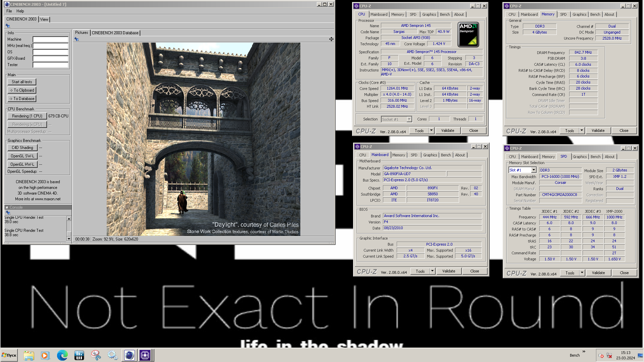
Task: Open the gears settings app on the taskbar
Action: coord(113,355)
